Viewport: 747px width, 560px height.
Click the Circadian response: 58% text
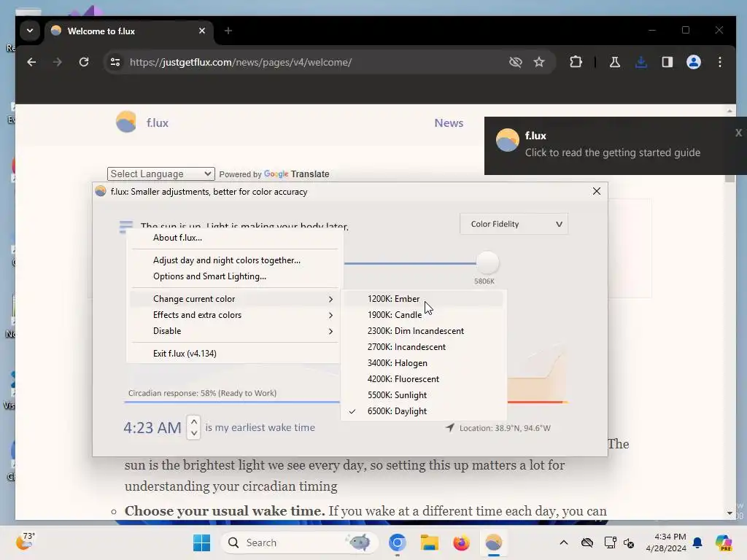coord(202,393)
